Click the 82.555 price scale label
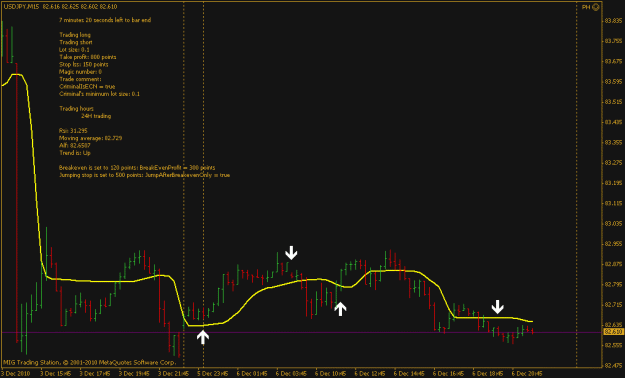 pos(613,345)
